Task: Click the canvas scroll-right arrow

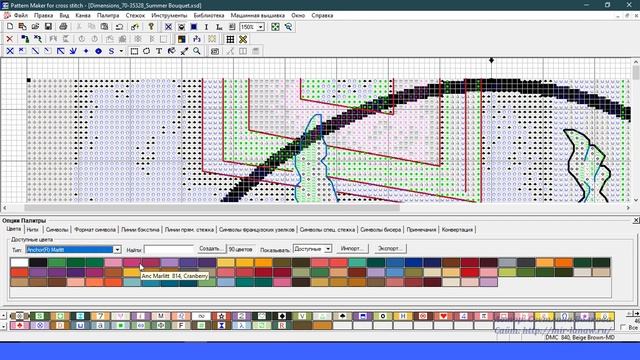Action: [628, 208]
